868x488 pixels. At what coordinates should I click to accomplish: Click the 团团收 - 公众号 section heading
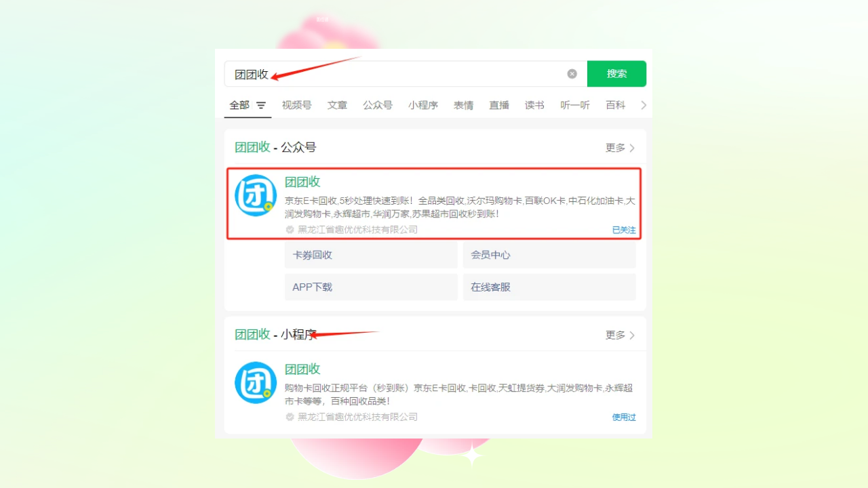pos(275,147)
